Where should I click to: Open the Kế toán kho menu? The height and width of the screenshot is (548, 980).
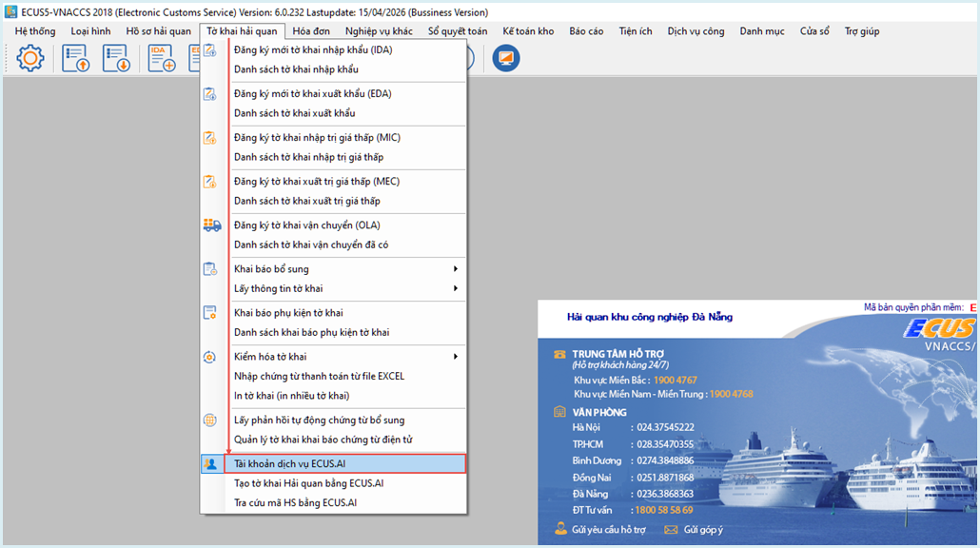pyautogui.click(x=528, y=31)
